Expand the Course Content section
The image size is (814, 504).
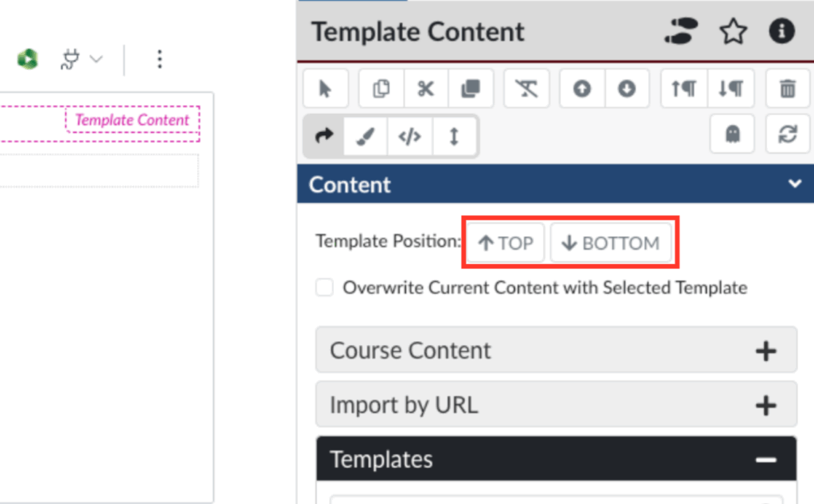[766, 350]
